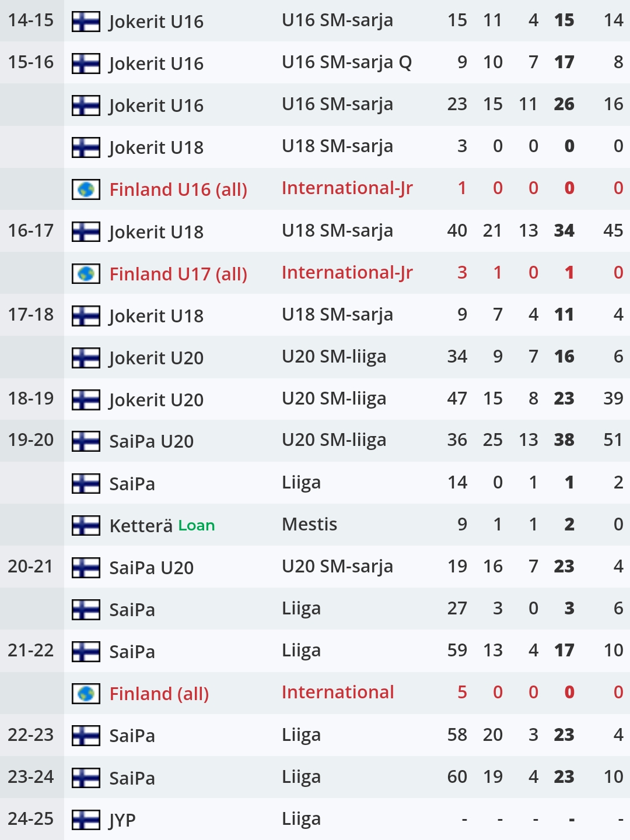Click the flag beside SaiPa U20 in 19-20 row
630x840 pixels.
86,441
